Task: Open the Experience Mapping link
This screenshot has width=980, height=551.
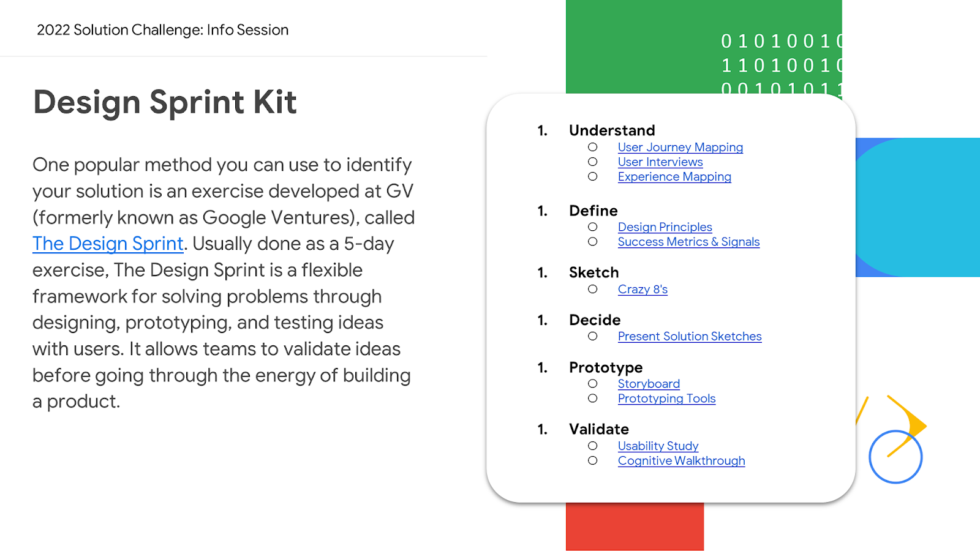Action: [674, 177]
